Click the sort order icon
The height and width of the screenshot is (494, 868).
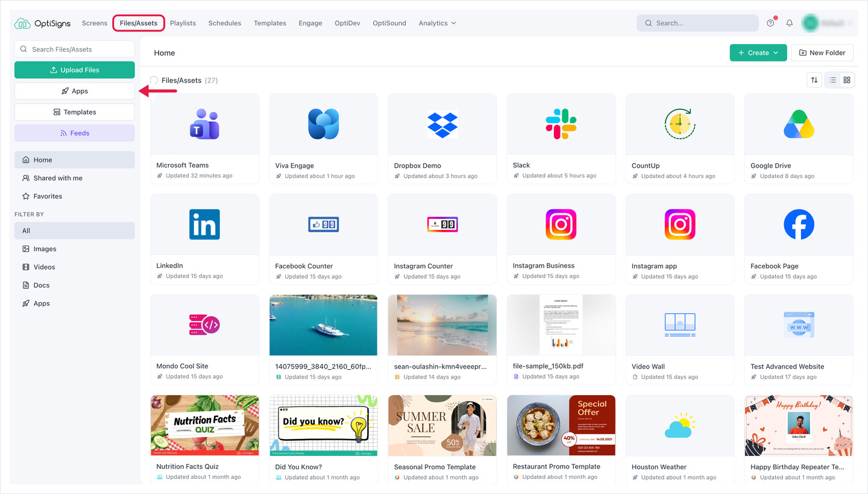pyautogui.click(x=814, y=80)
